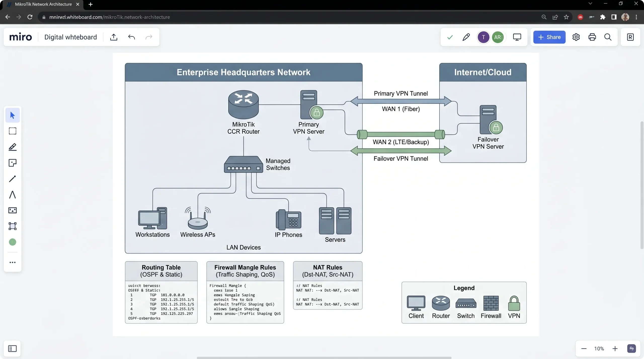Image resolution: width=644 pixels, height=359 pixels.
Task: Open browser extensions puzzle icon
Action: [603, 17]
